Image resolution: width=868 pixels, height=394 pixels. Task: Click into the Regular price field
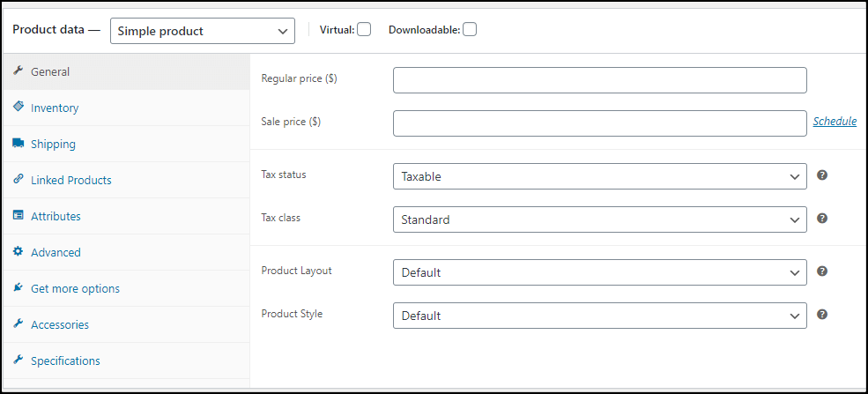point(599,80)
